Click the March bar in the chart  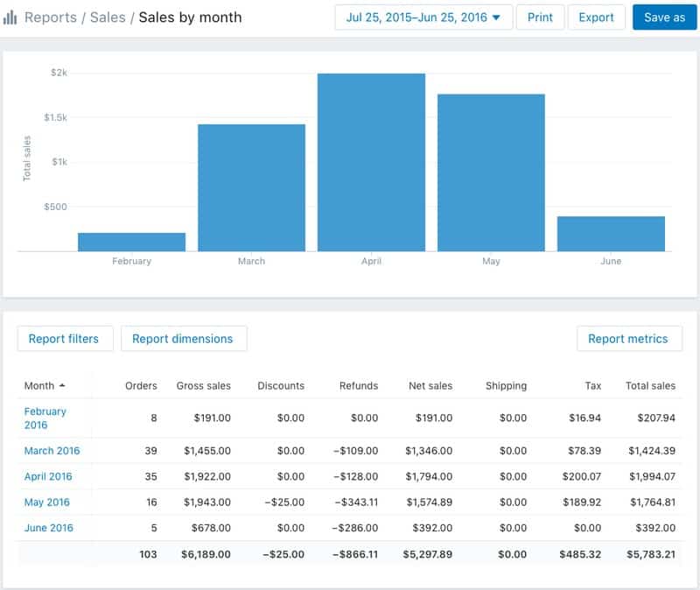point(252,188)
